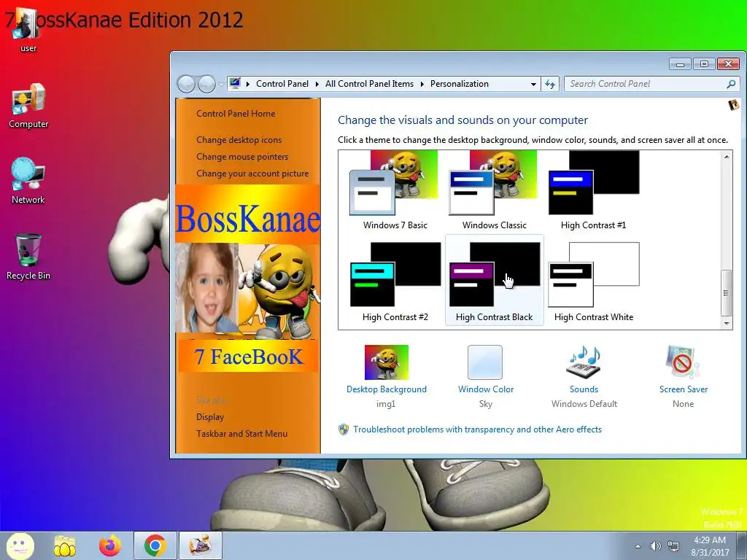Open Change your account picture
Screen dimensions: 747x560
coord(252,174)
